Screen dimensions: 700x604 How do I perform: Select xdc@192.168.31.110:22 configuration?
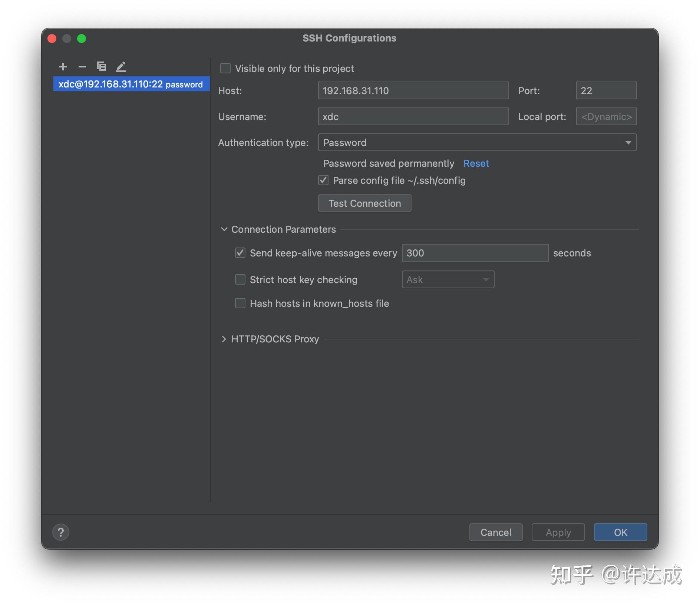tap(131, 84)
